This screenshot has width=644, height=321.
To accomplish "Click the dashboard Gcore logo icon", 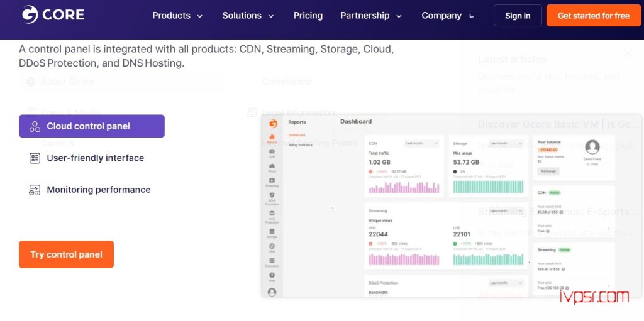I will (273, 124).
